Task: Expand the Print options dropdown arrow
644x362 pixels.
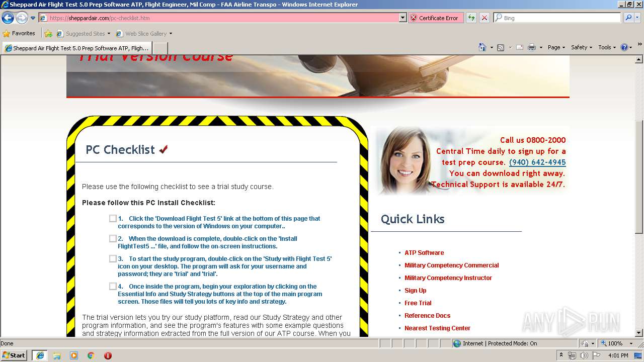Action: point(541,47)
